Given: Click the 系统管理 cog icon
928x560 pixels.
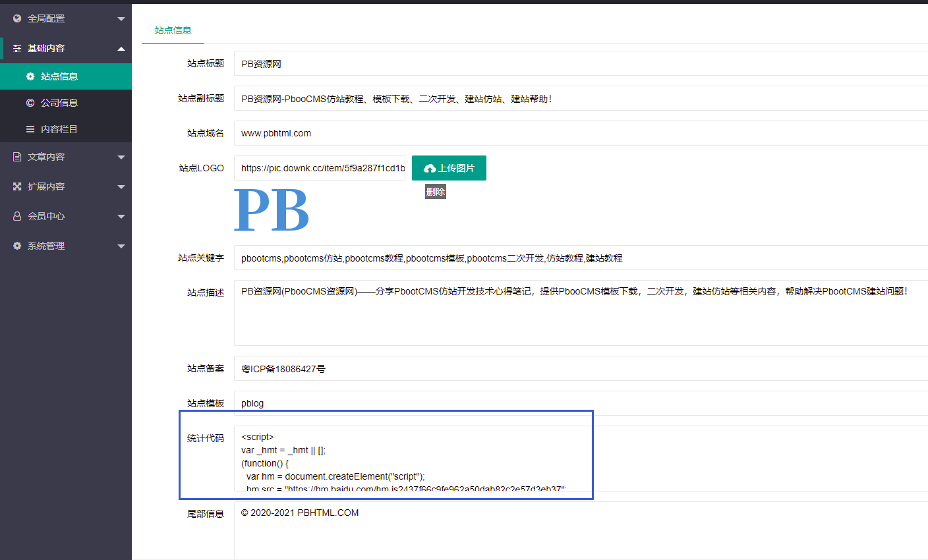Looking at the screenshot, I should point(17,246).
